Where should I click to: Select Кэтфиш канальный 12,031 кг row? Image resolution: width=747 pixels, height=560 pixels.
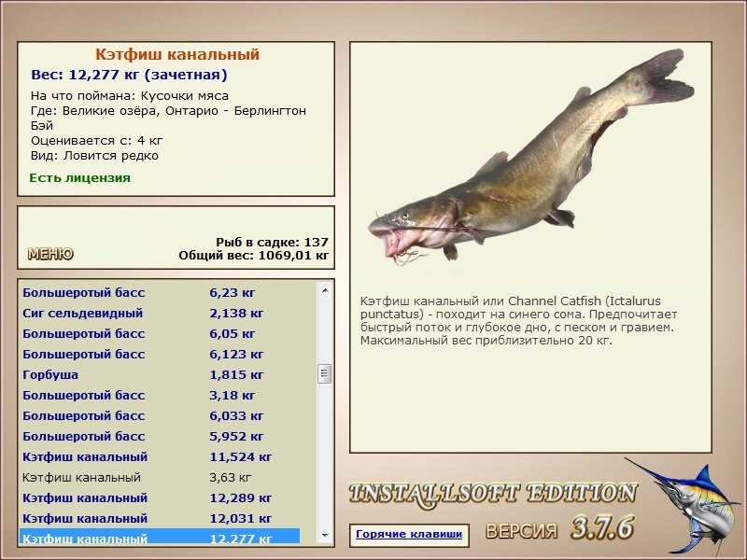click(160, 518)
